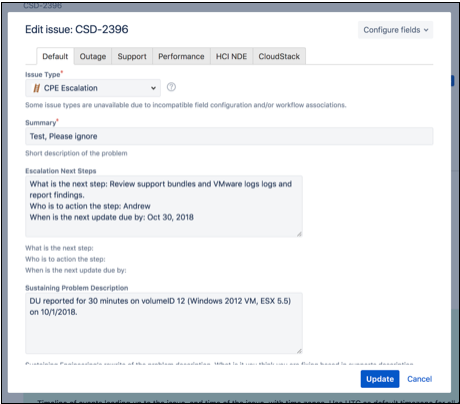Select the Performance tab
460x404 pixels.
[x=181, y=56]
